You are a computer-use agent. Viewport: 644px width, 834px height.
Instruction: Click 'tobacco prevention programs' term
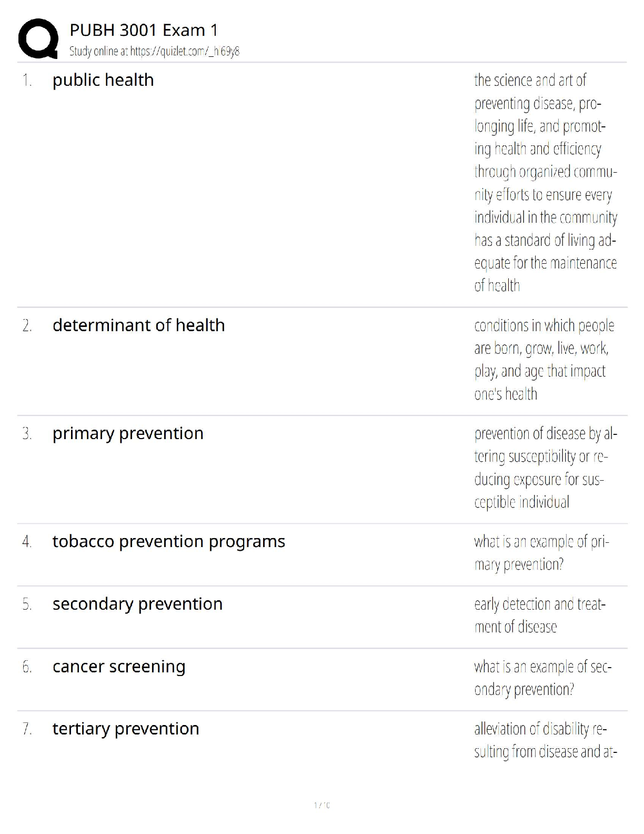pos(168,541)
